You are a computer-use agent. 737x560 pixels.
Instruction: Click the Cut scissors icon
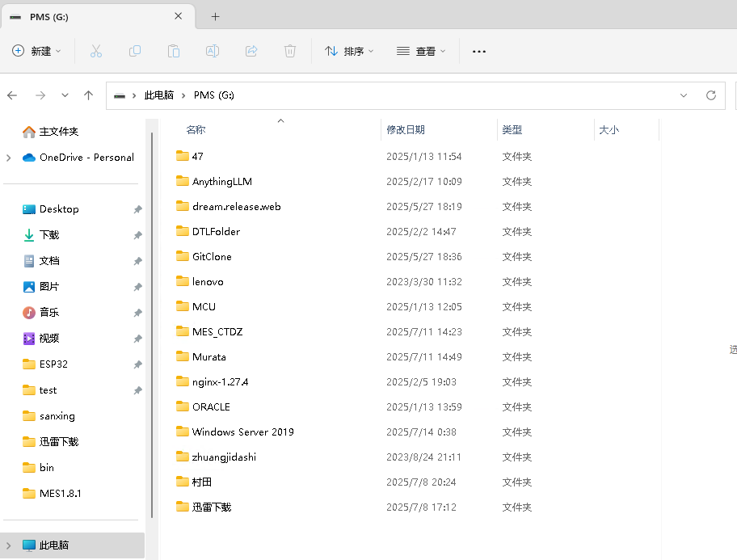click(x=96, y=51)
